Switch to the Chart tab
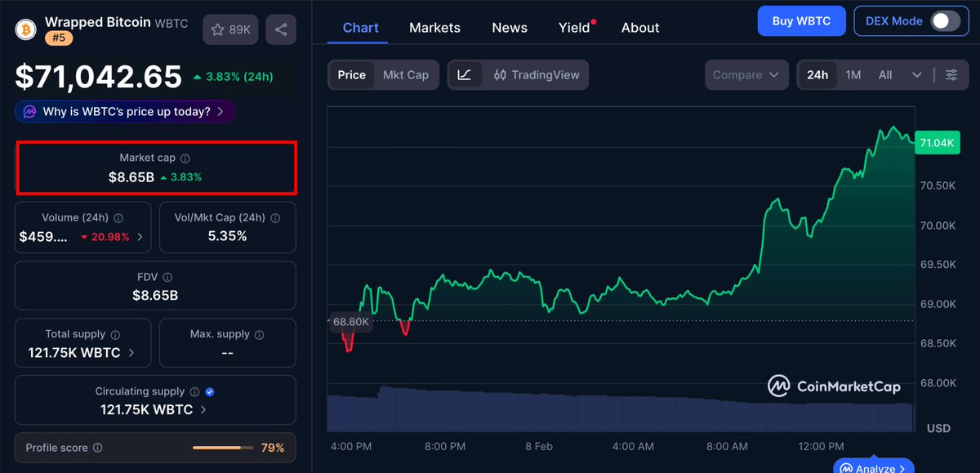 [361, 28]
